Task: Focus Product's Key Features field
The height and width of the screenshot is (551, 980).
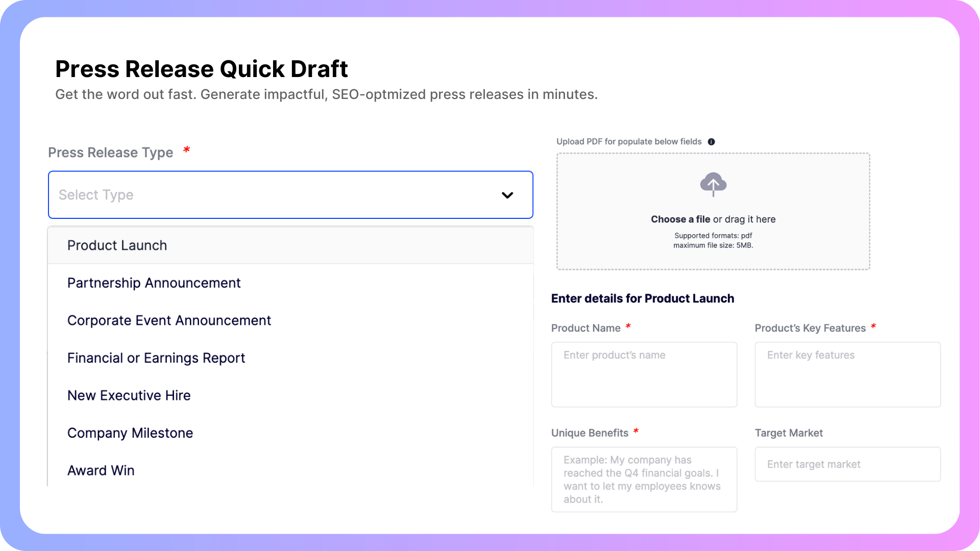Action: point(847,374)
